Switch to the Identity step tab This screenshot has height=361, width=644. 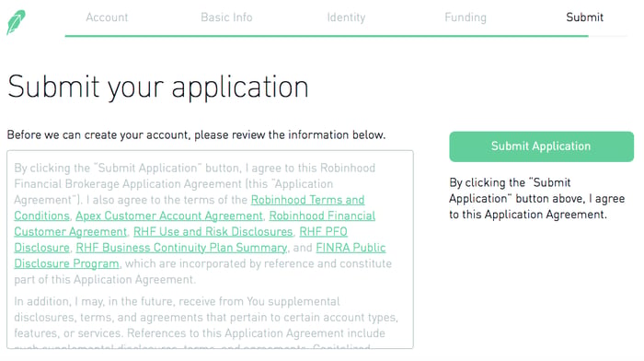click(346, 17)
